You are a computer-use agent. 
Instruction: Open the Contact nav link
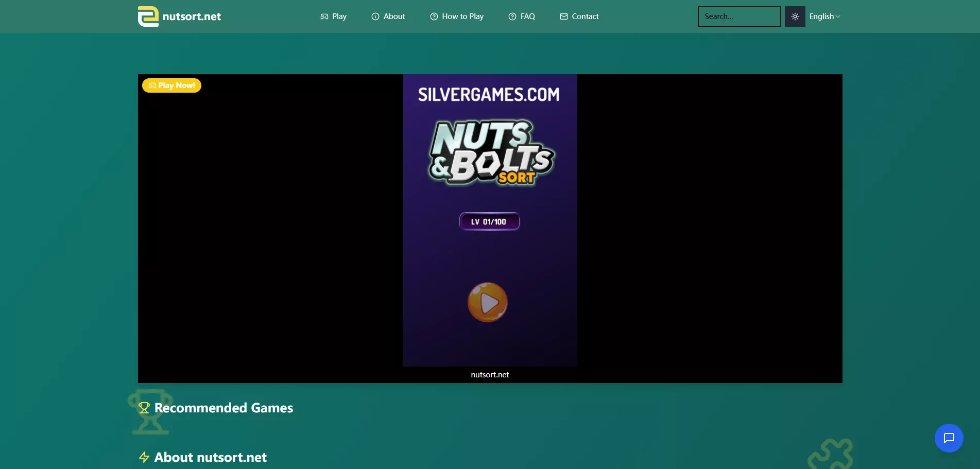(579, 16)
